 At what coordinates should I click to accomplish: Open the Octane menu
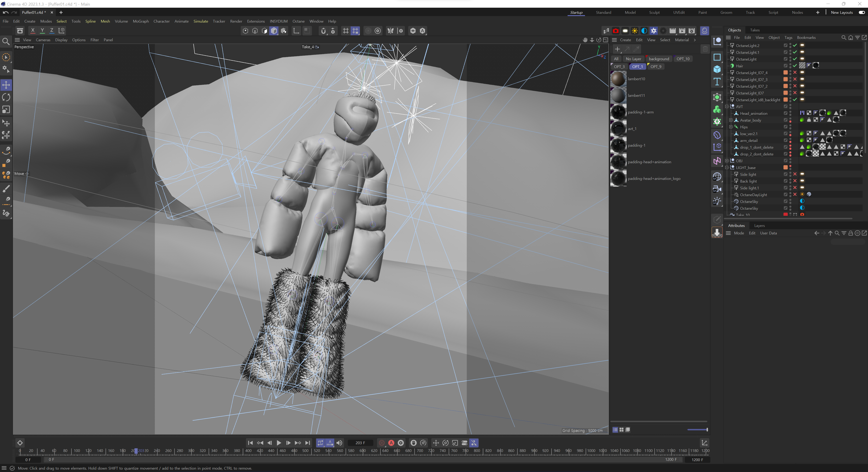[298, 21]
